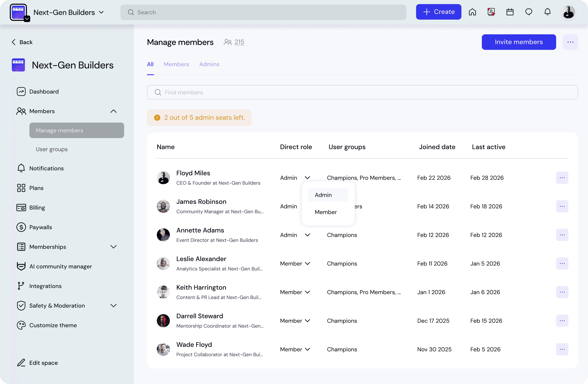
Task: Click Edit space pencil item
Action: click(43, 363)
